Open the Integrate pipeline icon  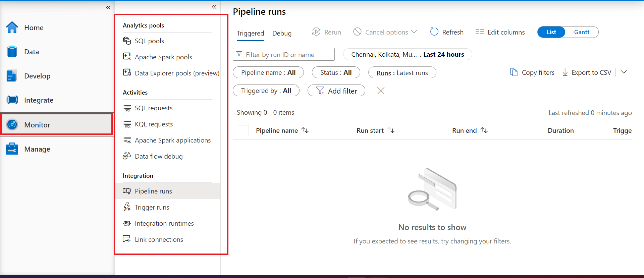pyautogui.click(x=12, y=100)
